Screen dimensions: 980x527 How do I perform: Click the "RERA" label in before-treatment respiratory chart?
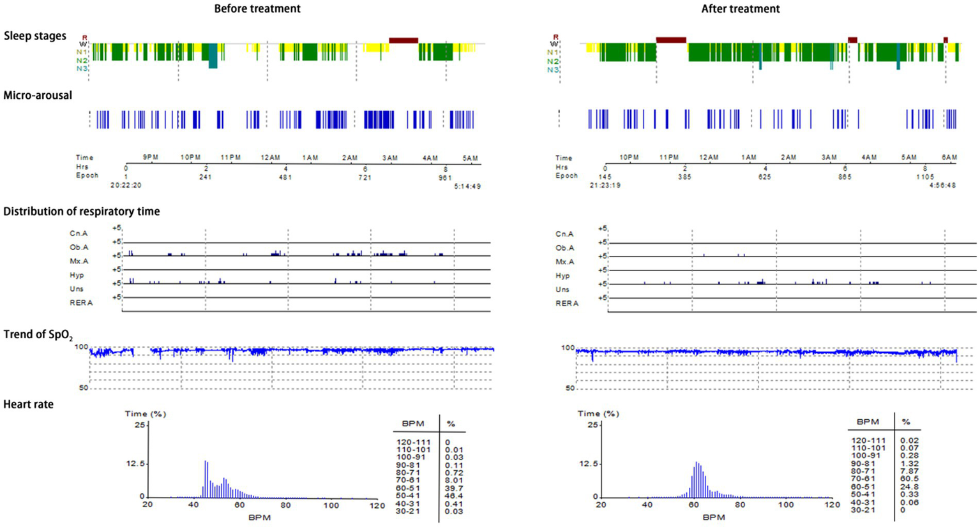(x=81, y=303)
